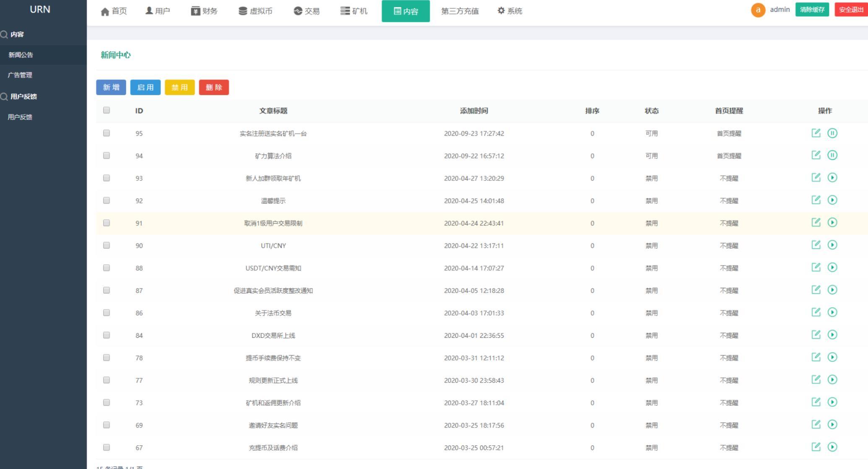This screenshot has width=868, height=469.
Task: Click the red 删除 button
Action: click(214, 87)
